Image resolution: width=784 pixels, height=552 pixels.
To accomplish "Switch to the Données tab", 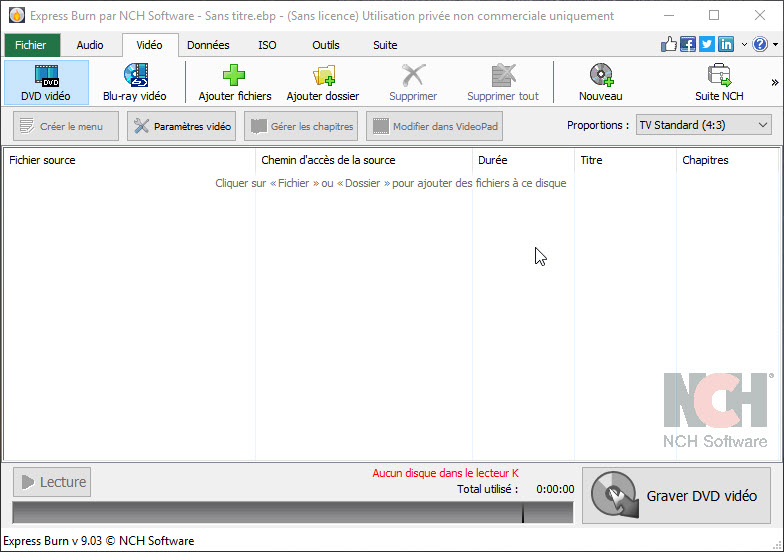I will point(208,45).
